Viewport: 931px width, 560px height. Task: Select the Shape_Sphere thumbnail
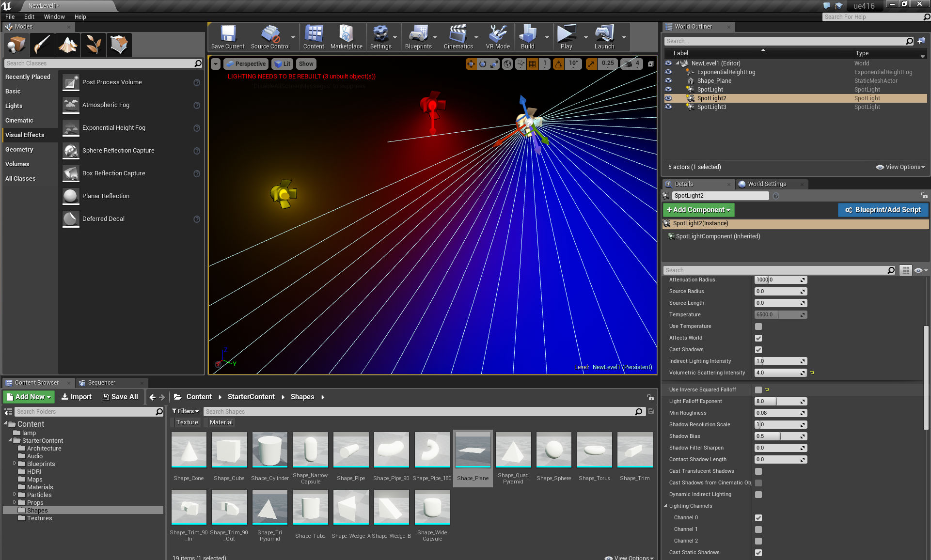point(553,451)
